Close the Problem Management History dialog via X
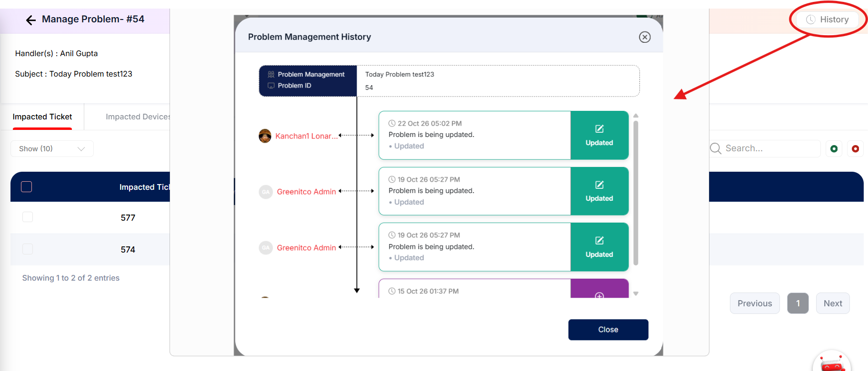The height and width of the screenshot is (371, 868). (645, 37)
